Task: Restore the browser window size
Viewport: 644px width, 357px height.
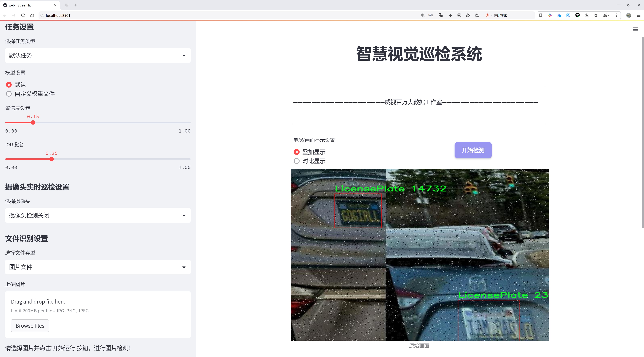Action: pyautogui.click(x=628, y=5)
